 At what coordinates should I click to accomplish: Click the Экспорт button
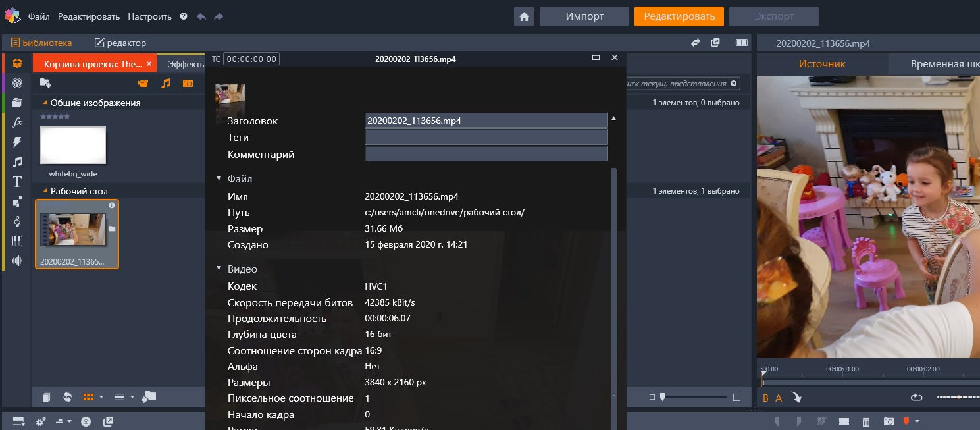point(774,16)
